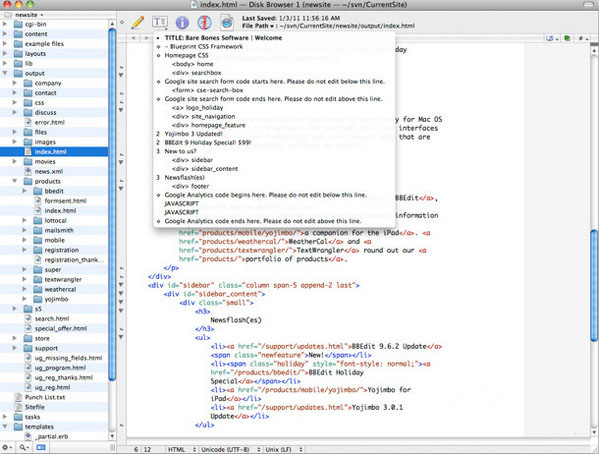The height and width of the screenshot is (454, 599).
Task: Open the Unicode (UTF-8) encoding dropdown
Action: (x=230, y=449)
